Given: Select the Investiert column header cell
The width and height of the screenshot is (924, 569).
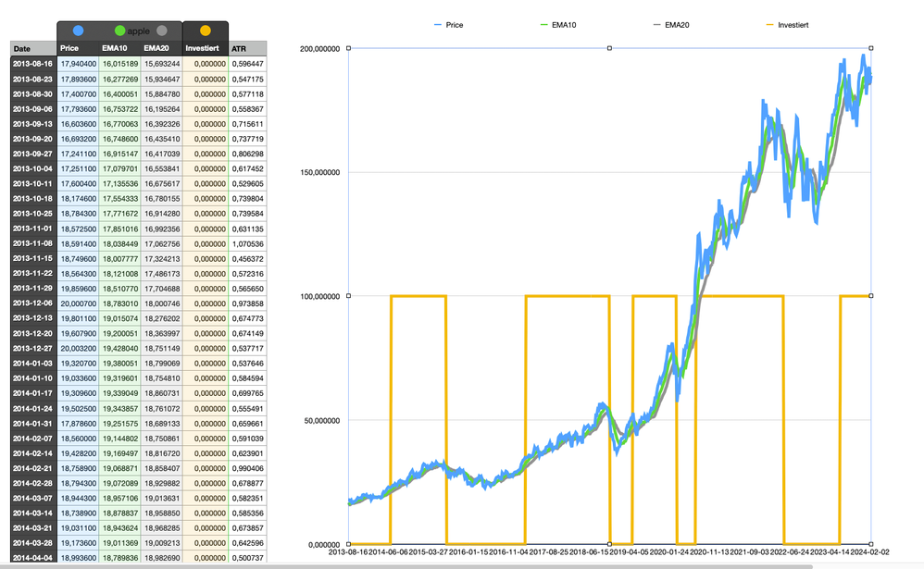Looking at the screenshot, I should coord(206,48).
